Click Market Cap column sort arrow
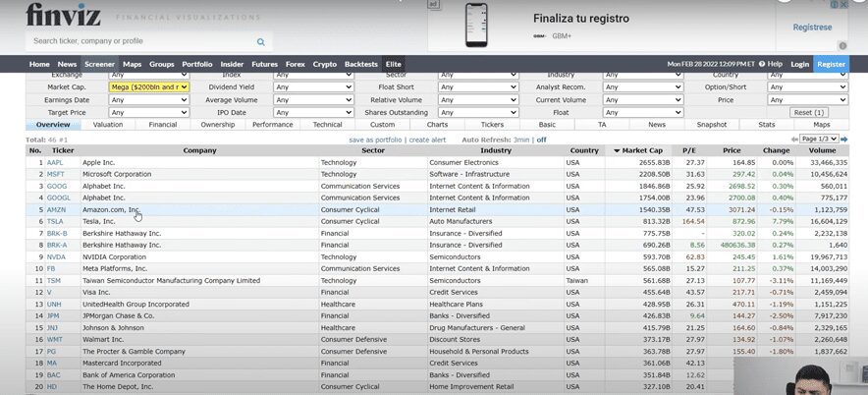This screenshot has height=395, width=868. coord(617,150)
